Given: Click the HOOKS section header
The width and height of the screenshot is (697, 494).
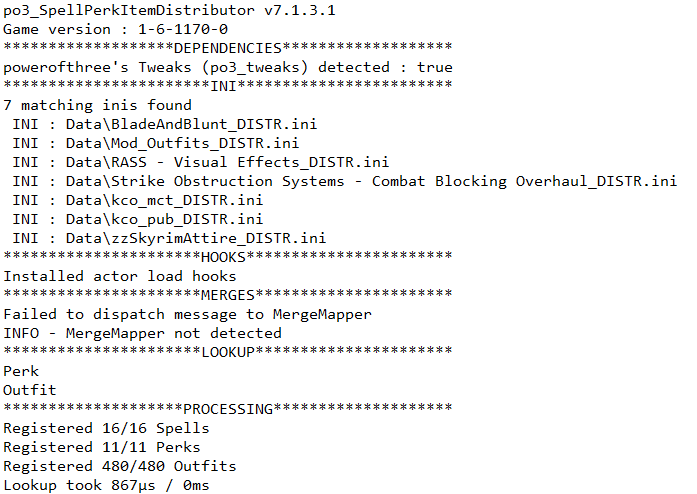Looking at the screenshot, I should point(228,257).
